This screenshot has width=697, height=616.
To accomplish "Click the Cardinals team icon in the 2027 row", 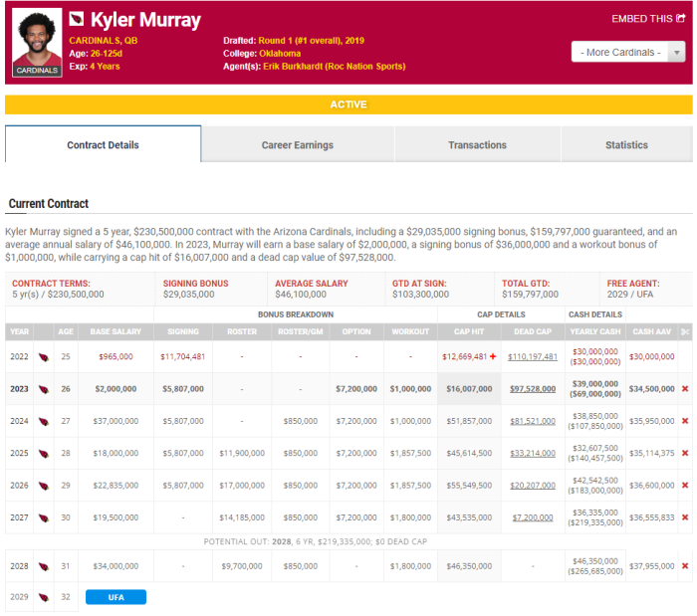I will pyautogui.click(x=44, y=517).
